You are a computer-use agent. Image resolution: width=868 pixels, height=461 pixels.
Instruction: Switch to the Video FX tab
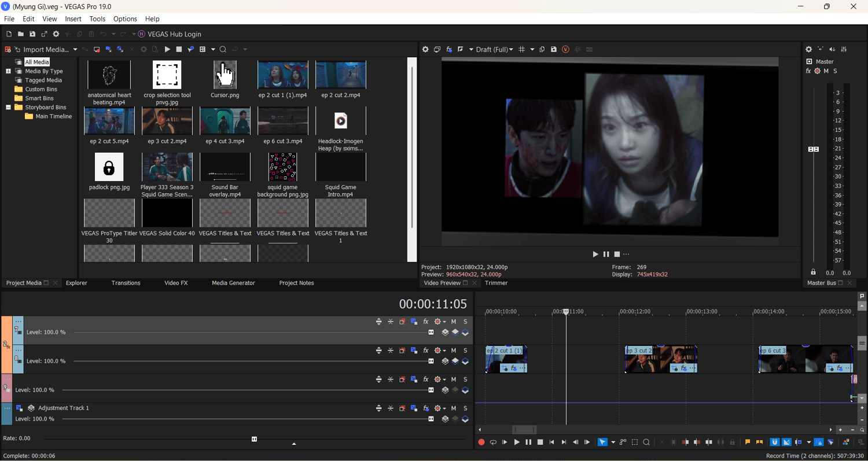176,283
